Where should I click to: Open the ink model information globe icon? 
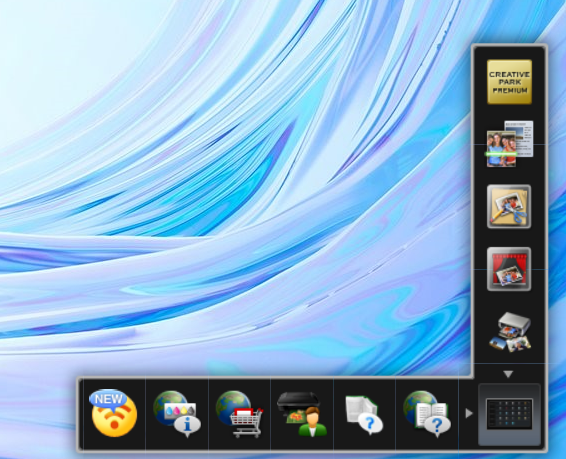(177, 414)
